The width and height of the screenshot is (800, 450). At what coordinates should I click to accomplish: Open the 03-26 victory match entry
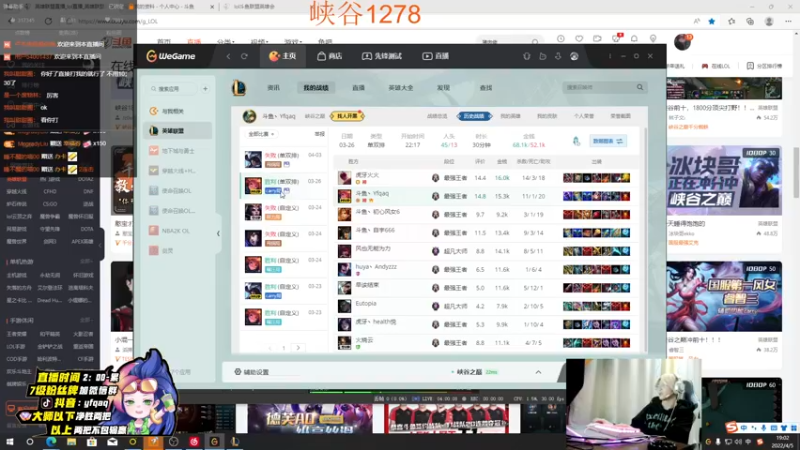pos(284,185)
